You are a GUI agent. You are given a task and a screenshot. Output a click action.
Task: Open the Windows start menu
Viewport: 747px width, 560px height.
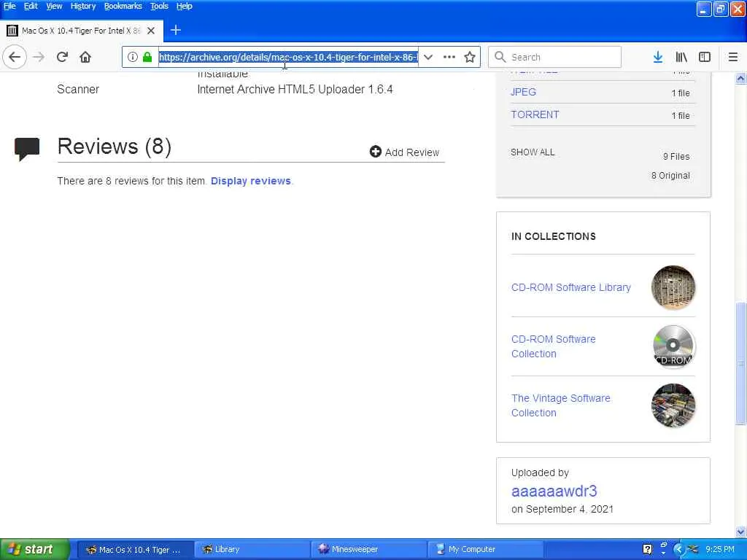pos(35,550)
